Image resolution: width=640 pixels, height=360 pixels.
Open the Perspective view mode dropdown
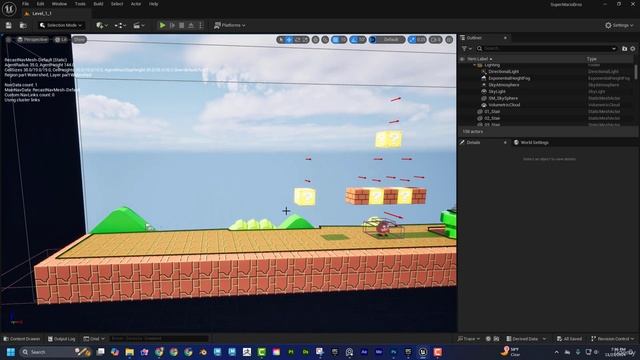tap(33, 40)
